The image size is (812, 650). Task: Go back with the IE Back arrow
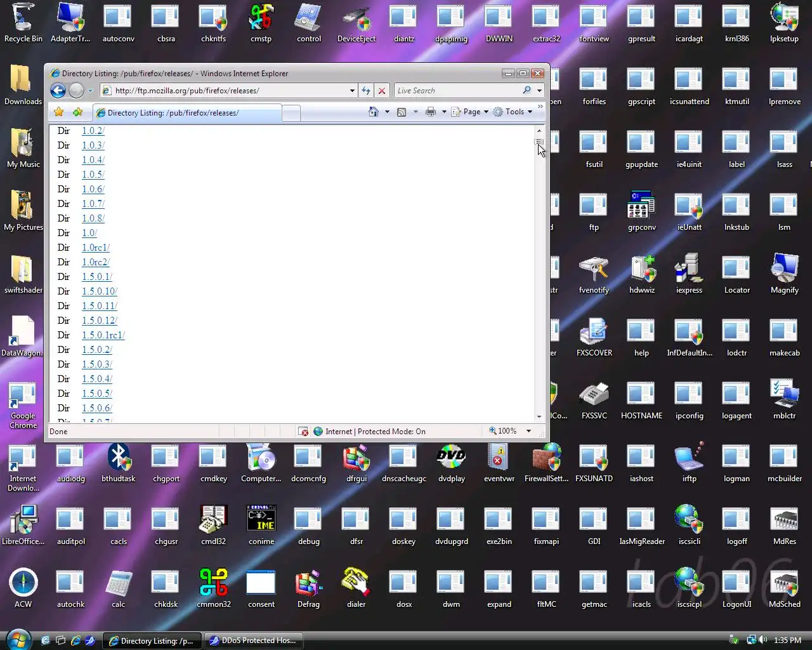tap(58, 91)
